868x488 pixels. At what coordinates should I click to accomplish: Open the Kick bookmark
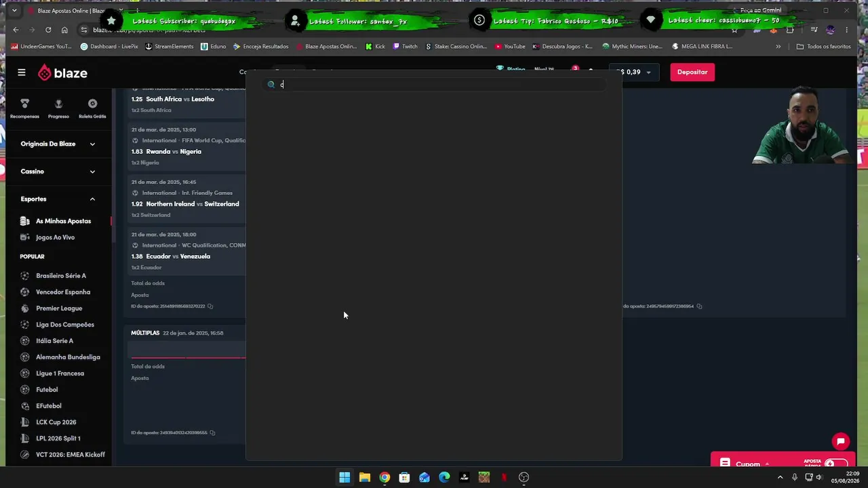pyautogui.click(x=375, y=47)
